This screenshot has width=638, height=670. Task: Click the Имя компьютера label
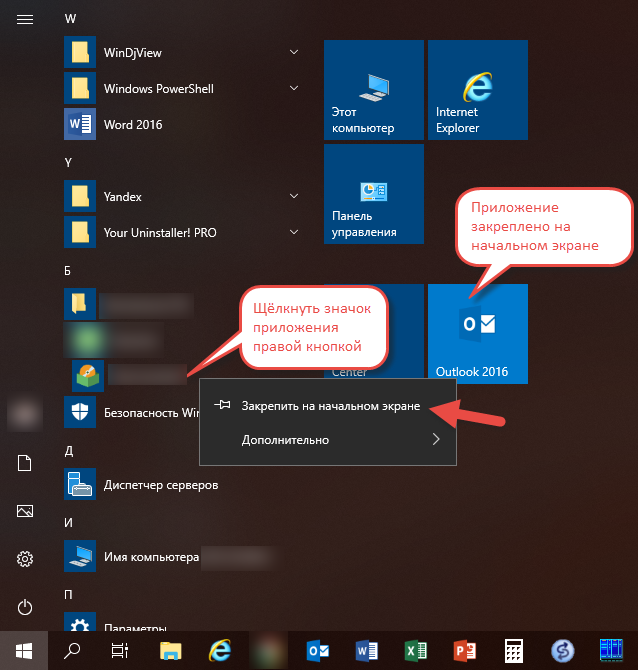pyautogui.click(x=151, y=557)
